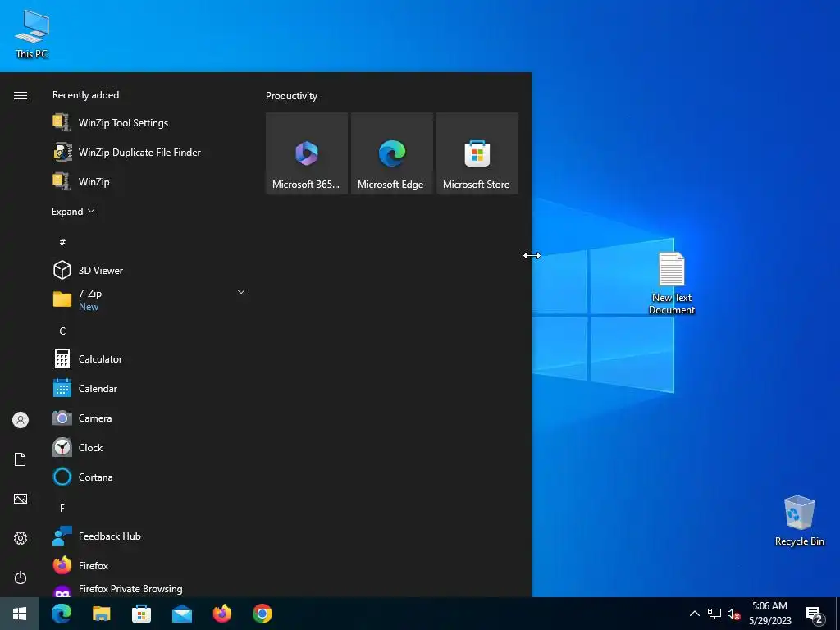This screenshot has height=630, width=840.
Task: Click the muted volume tray icon
Action: (733, 614)
